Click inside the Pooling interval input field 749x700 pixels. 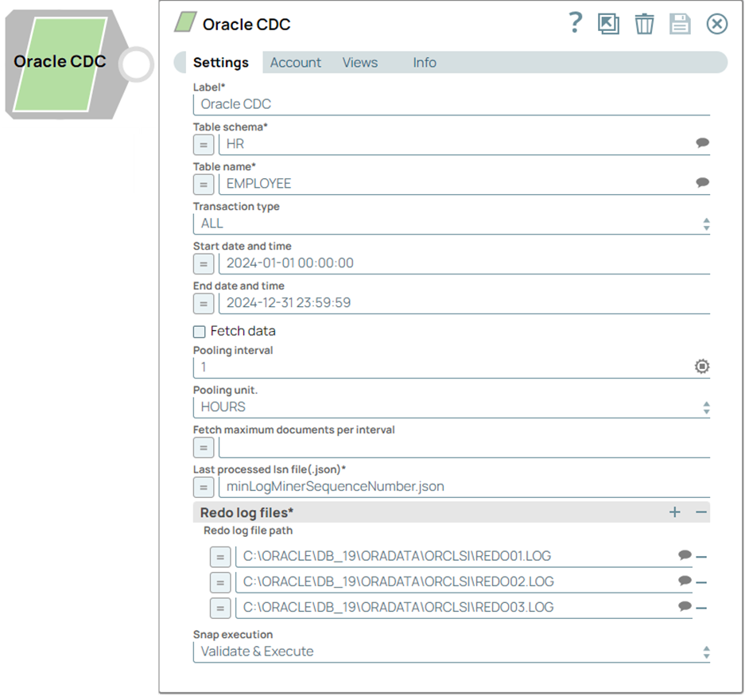pyautogui.click(x=398, y=367)
